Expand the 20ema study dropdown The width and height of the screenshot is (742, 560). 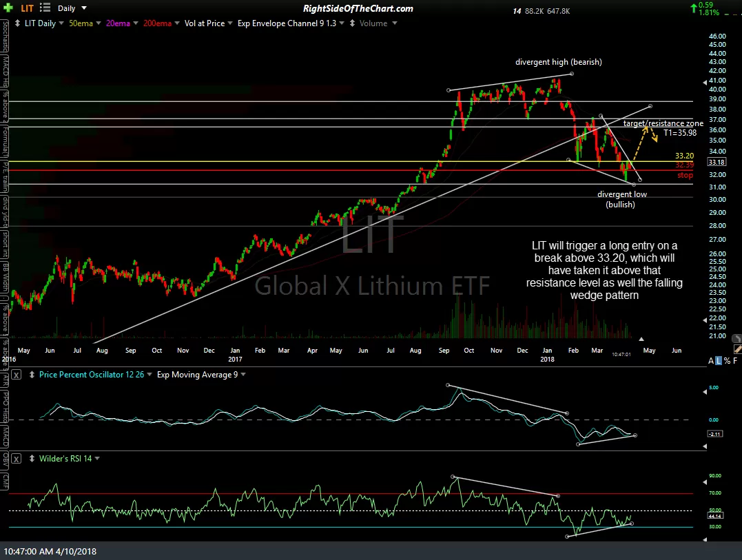tap(136, 23)
